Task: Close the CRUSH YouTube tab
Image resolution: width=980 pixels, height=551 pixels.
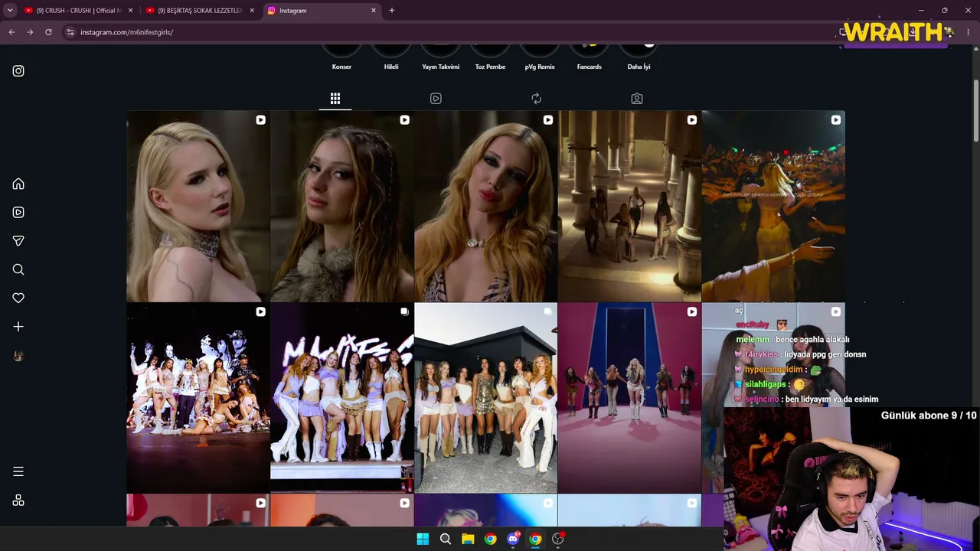Action: point(130,11)
